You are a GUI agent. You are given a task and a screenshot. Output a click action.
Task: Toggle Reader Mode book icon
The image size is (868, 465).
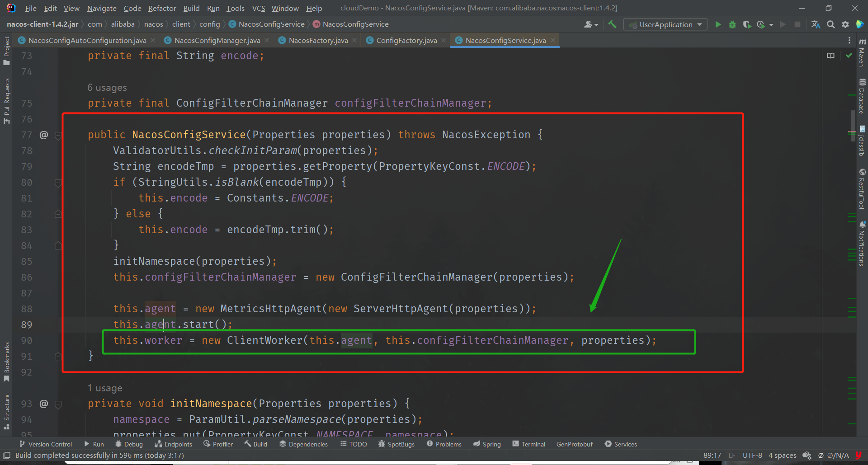pos(830,56)
